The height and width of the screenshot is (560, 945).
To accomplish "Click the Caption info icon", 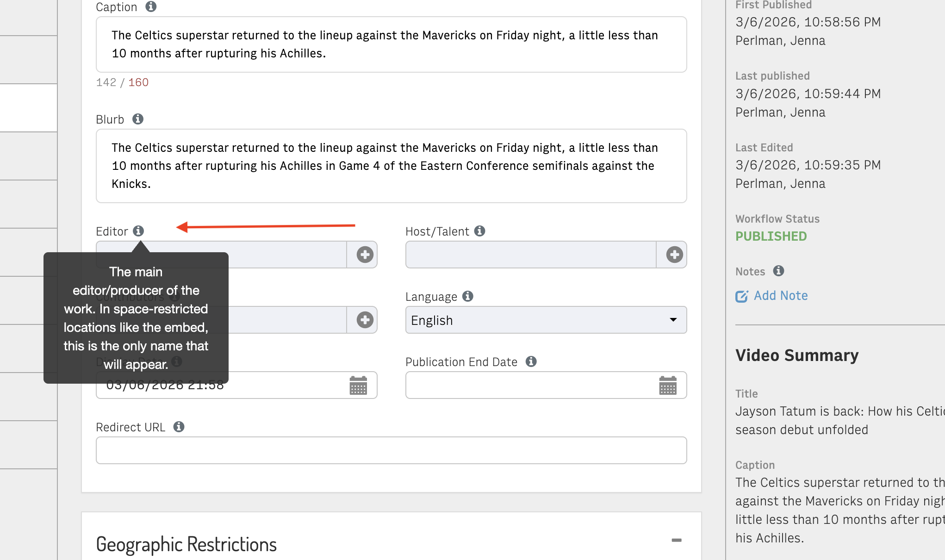I will 151,7.
